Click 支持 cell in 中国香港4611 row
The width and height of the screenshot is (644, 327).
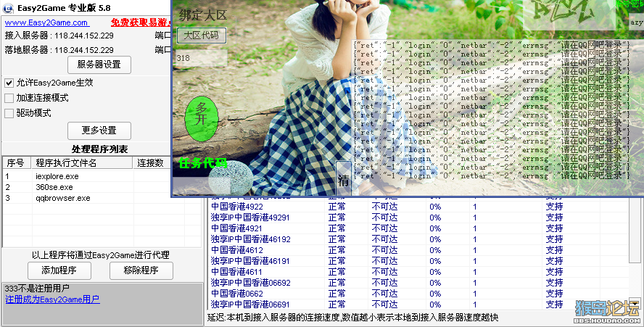555,272
